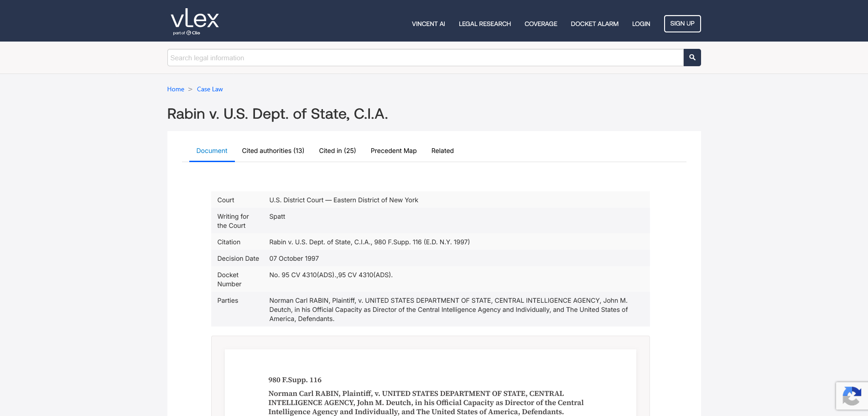Viewport: 868px width, 416px height.
Task: Click the court value Eastern District of New York
Action: click(343, 200)
